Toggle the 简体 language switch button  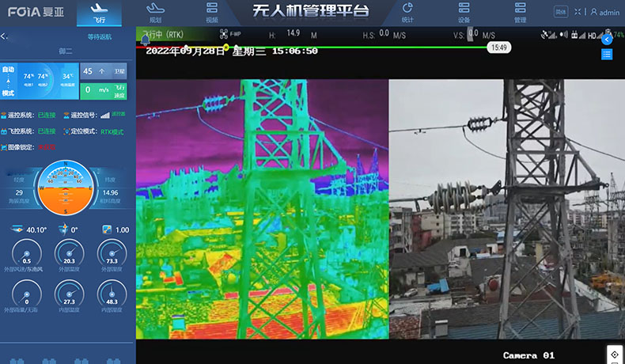[561, 12]
